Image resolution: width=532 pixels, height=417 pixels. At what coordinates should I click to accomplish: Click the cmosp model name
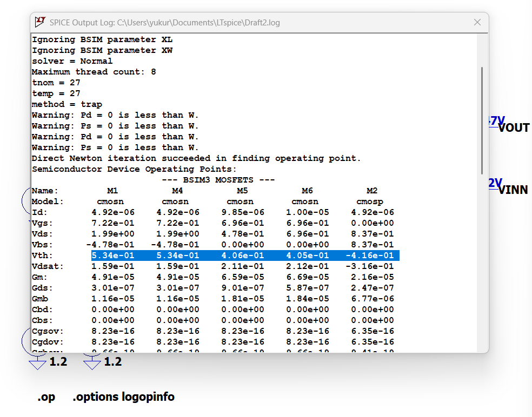pyautogui.click(x=370, y=201)
